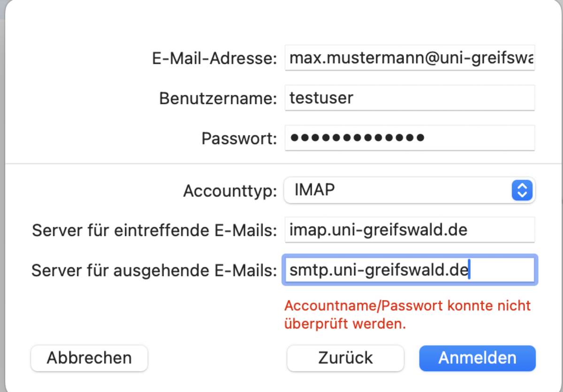Screen dimensions: 563x392
Task: Click the "Server für ausgehende E-Mails:" label
Action: (x=154, y=271)
